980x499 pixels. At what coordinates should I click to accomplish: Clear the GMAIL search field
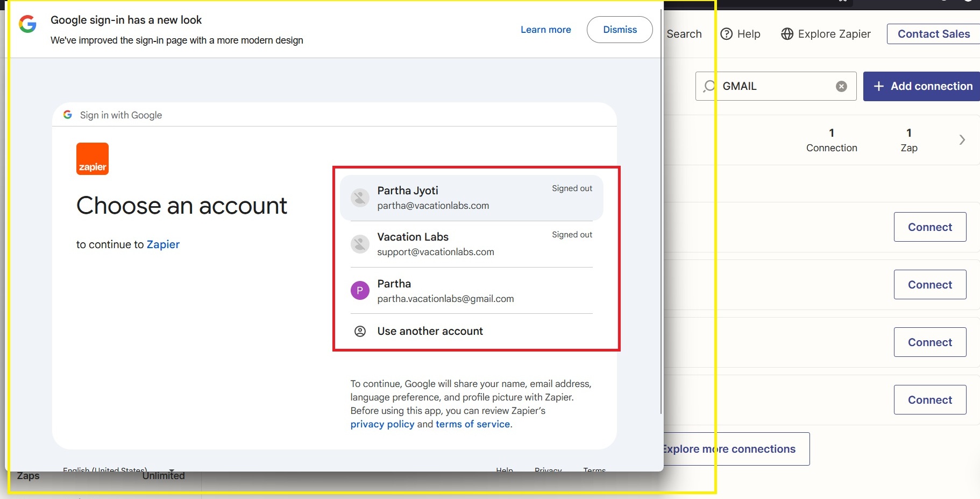pos(841,86)
